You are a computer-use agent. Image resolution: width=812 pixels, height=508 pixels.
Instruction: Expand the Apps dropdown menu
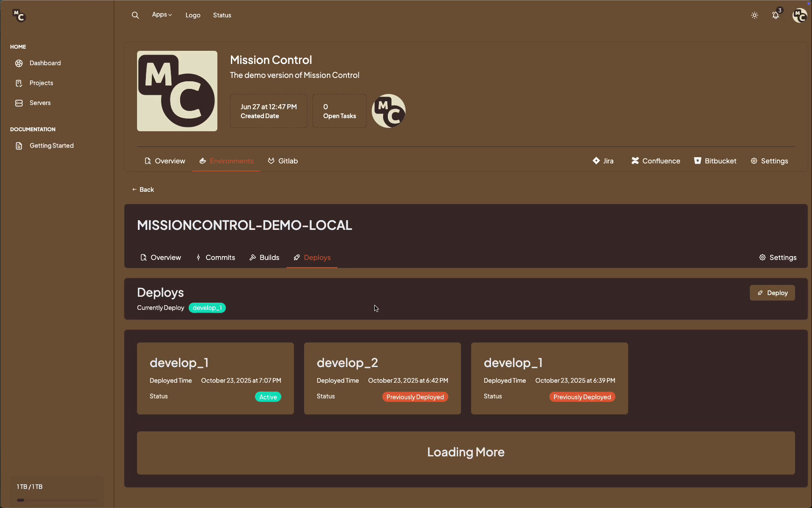[x=162, y=15]
